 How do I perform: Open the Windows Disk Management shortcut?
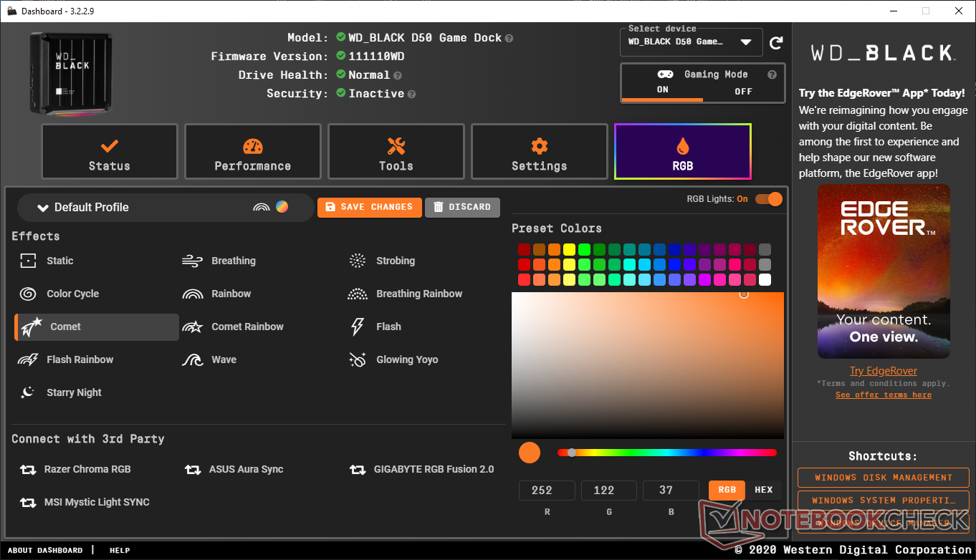point(883,478)
